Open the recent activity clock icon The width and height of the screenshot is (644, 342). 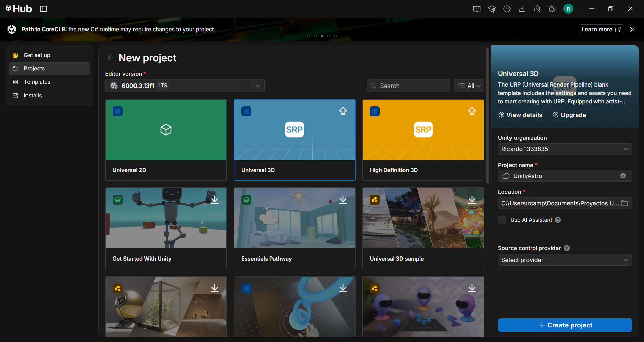pos(507,9)
